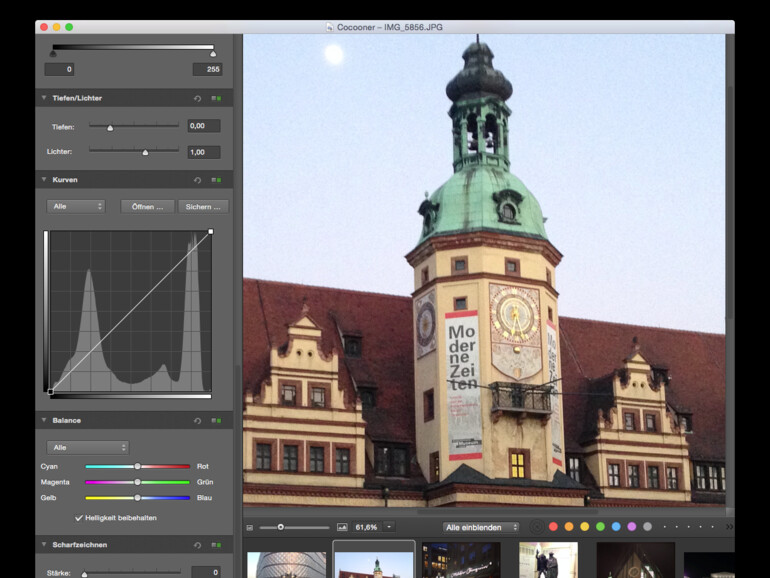The image size is (770, 578).
Task: Select the red color label filter
Action: pyautogui.click(x=553, y=527)
